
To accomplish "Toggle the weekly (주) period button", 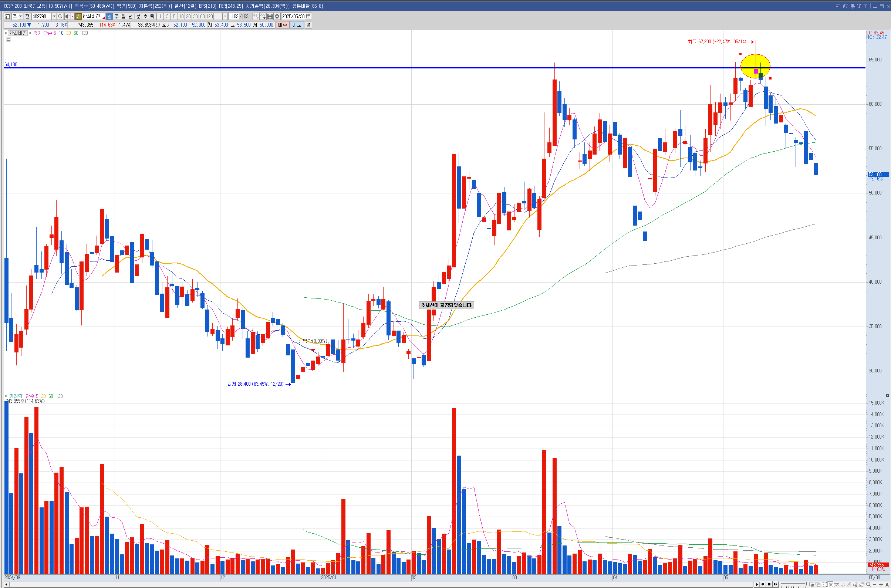I will [x=116, y=17].
